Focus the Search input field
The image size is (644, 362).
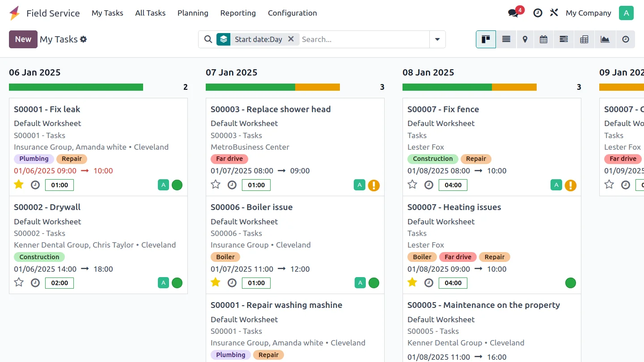coord(363,39)
